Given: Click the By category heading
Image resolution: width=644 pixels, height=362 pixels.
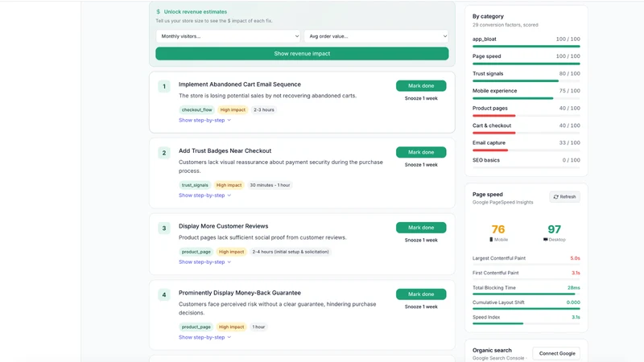Looking at the screenshot, I should click(488, 16).
